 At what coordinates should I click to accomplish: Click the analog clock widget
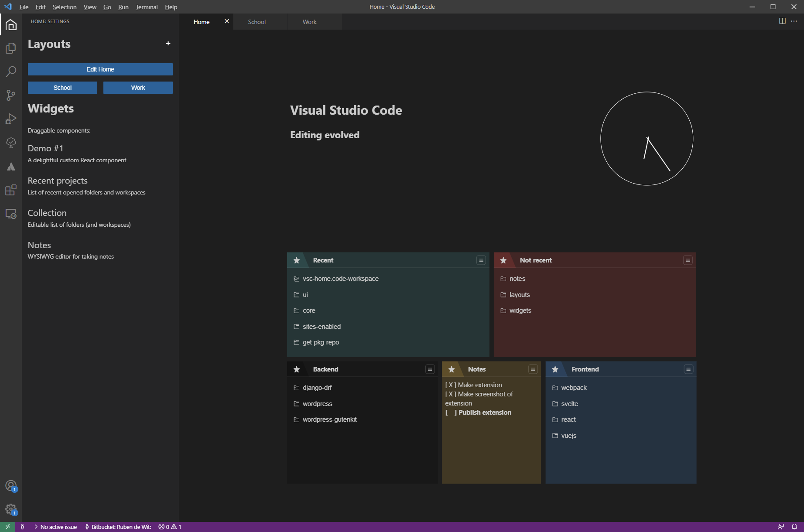647,139
